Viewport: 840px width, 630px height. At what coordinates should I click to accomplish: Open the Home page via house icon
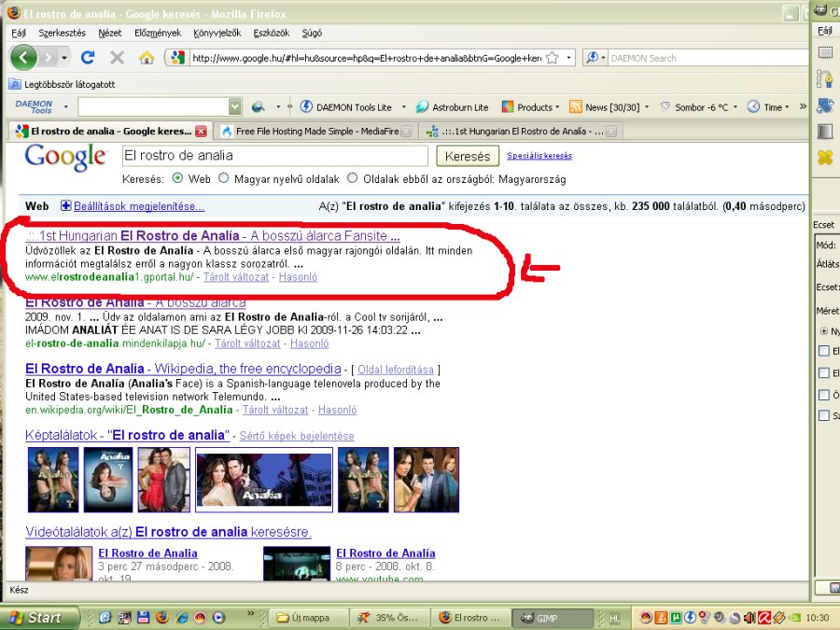tap(147, 57)
